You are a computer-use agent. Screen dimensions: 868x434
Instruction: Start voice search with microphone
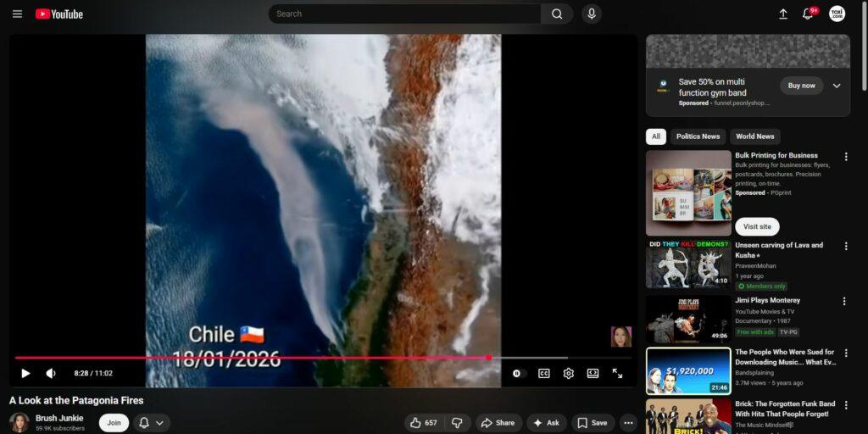pyautogui.click(x=591, y=14)
